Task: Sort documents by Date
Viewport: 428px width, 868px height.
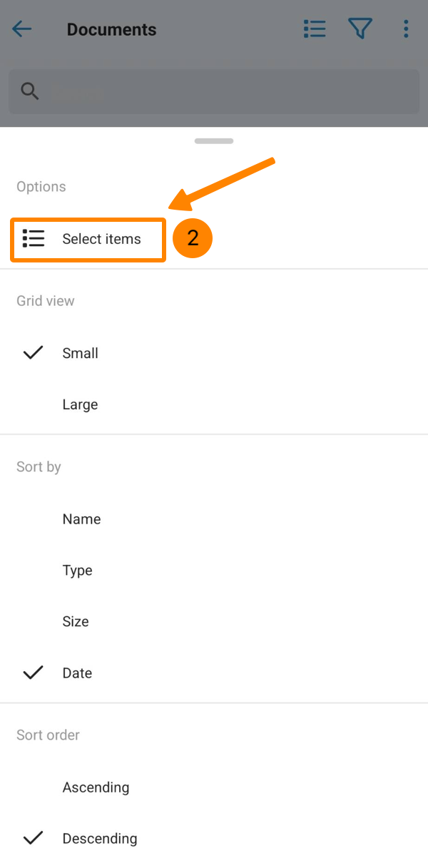Action: pos(77,673)
